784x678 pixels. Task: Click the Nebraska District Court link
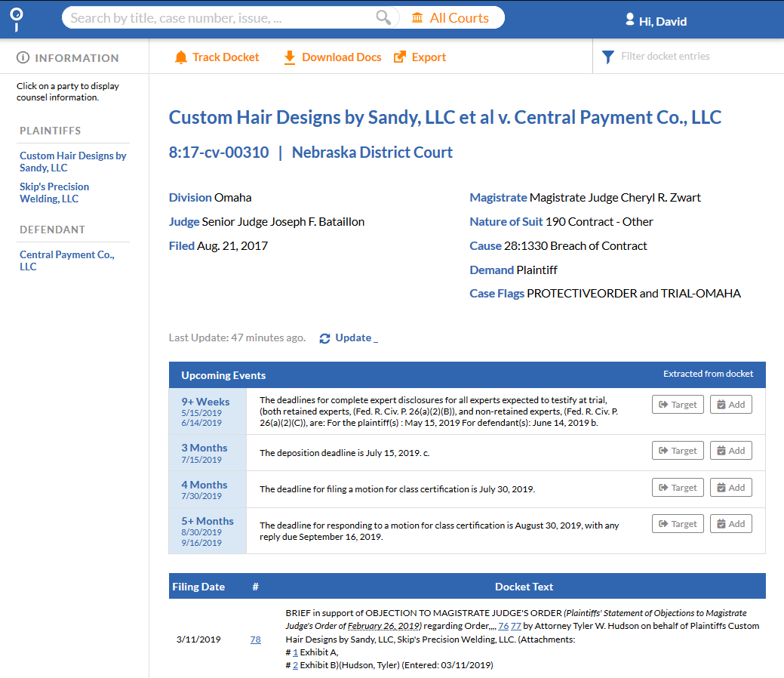372,153
